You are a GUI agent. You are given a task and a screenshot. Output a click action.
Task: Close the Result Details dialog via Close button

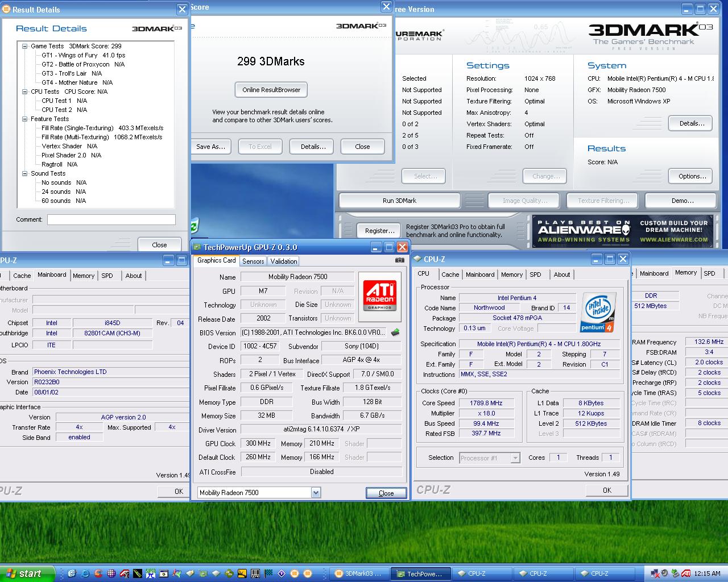coord(159,245)
